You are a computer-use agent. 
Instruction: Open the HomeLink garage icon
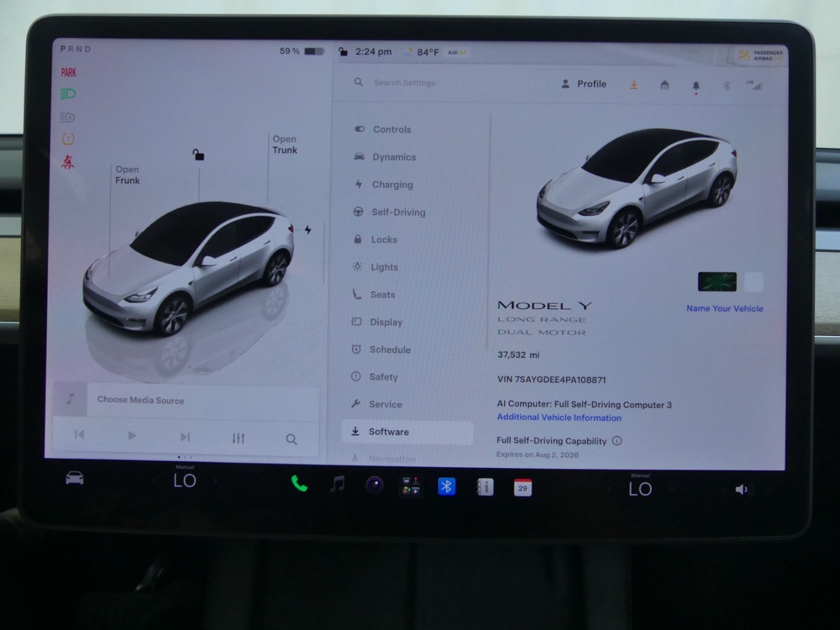coord(664,85)
